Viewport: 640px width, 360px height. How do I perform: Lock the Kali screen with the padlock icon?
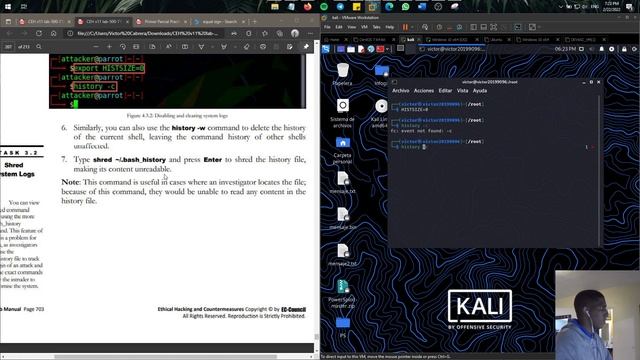(x=624, y=49)
